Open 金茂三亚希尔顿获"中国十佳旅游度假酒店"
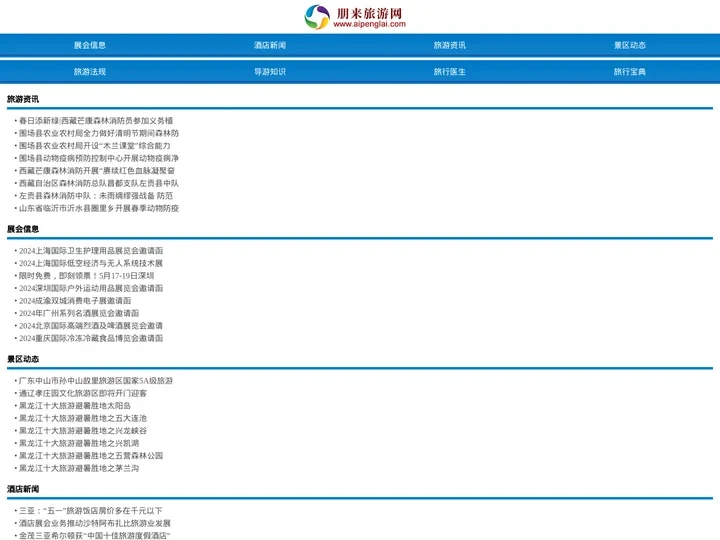 95,535
